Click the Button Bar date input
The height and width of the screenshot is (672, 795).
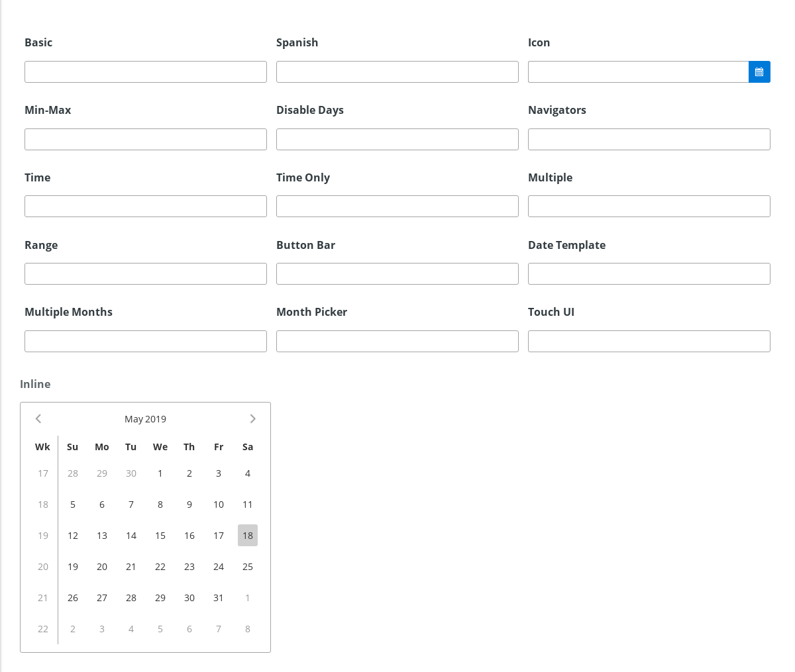397,274
